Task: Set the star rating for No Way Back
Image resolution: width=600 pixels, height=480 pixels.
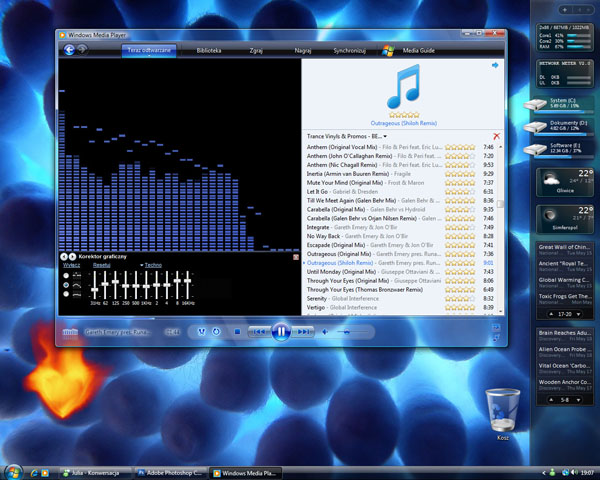Action: [x=460, y=236]
